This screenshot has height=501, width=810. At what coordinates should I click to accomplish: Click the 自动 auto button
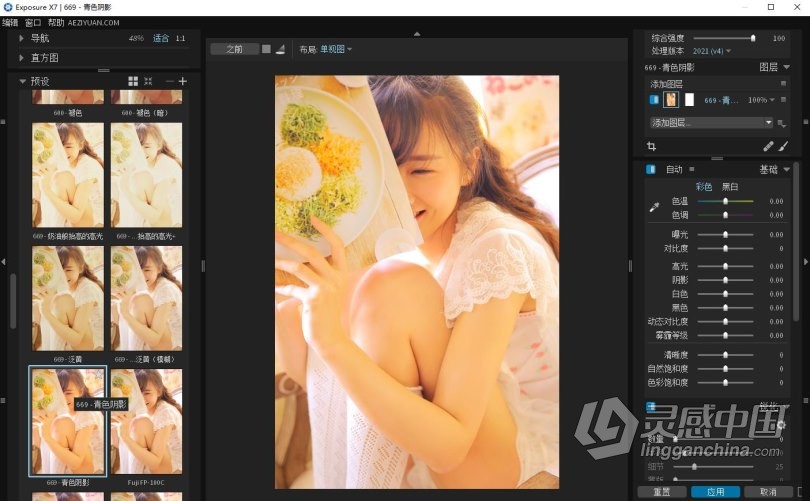click(674, 169)
